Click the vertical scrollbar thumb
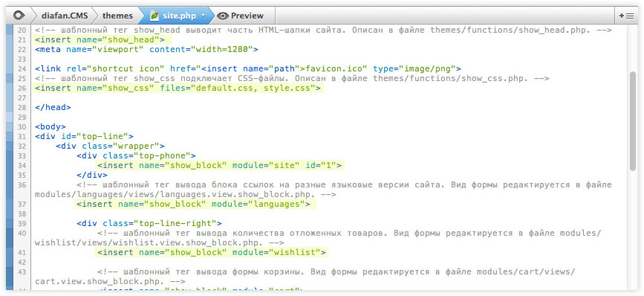 click(x=633, y=121)
